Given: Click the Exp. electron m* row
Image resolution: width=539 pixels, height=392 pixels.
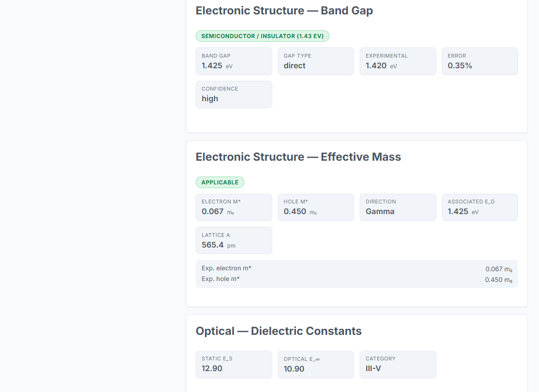Looking at the screenshot, I should (x=357, y=268).
